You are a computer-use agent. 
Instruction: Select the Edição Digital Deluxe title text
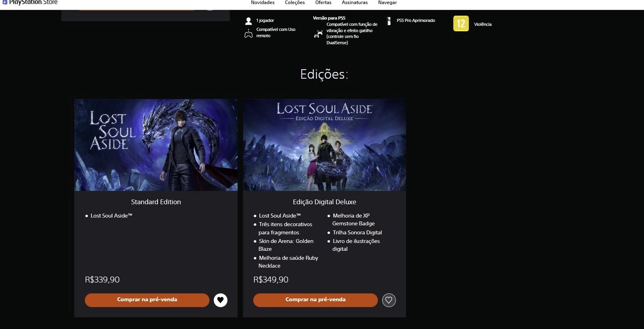(x=324, y=202)
